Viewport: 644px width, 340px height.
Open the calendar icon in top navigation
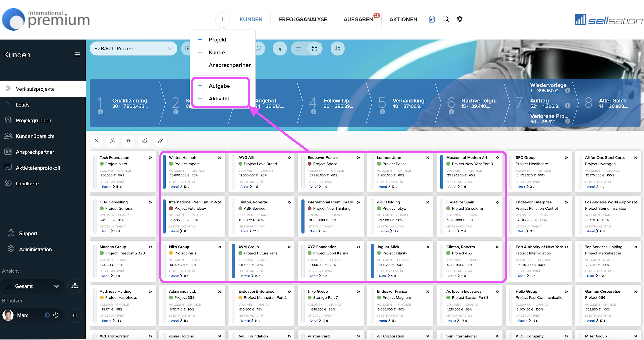pyautogui.click(x=432, y=19)
